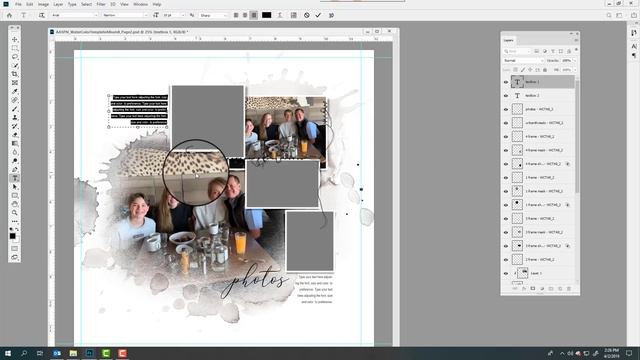This screenshot has height=360, width=640.
Task: Open Photoshop from the taskbar
Action: (x=89, y=353)
